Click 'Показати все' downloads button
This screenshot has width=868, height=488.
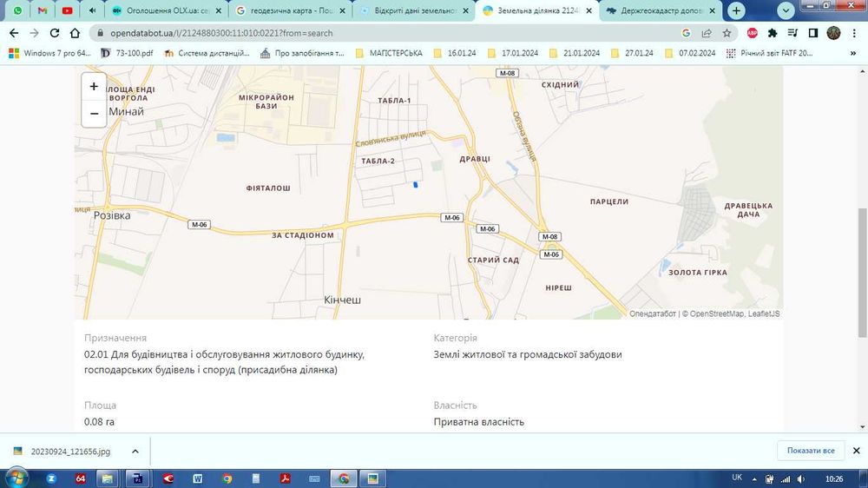click(x=811, y=451)
